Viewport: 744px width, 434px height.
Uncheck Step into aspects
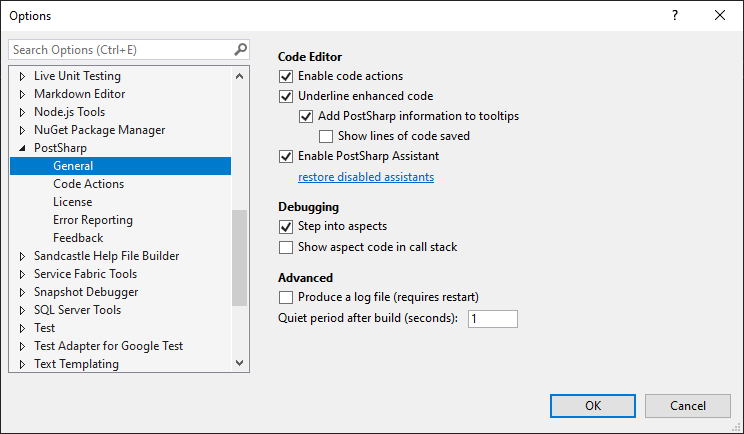pyautogui.click(x=286, y=227)
